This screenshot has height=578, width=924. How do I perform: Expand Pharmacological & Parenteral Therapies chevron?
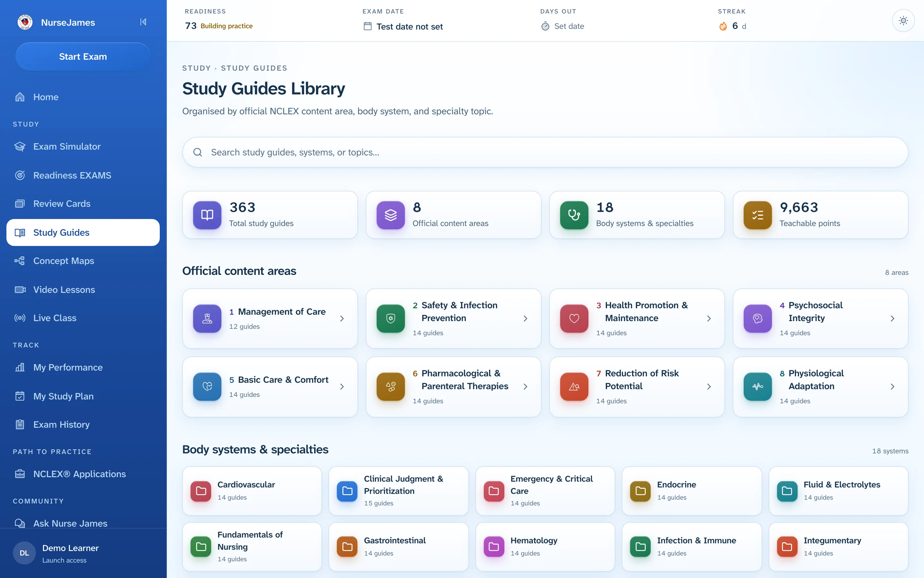[x=526, y=387]
